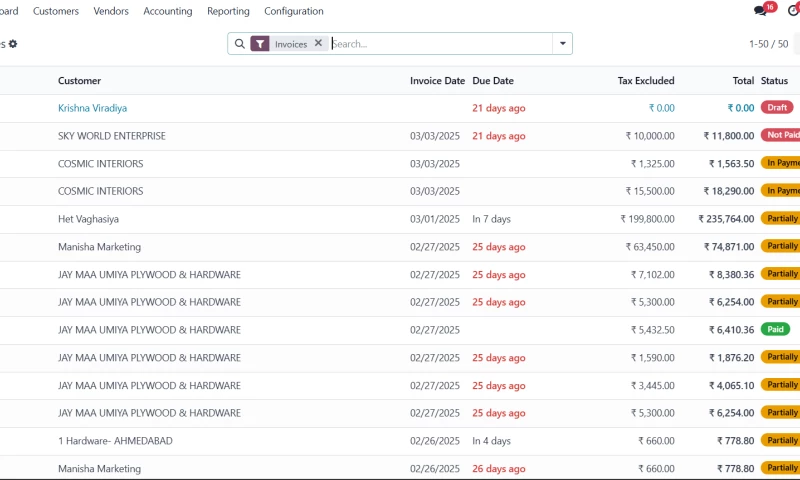This screenshot has width=800, height=480.
Task: Open the messages conversation icon
Action: click(761, 10)
